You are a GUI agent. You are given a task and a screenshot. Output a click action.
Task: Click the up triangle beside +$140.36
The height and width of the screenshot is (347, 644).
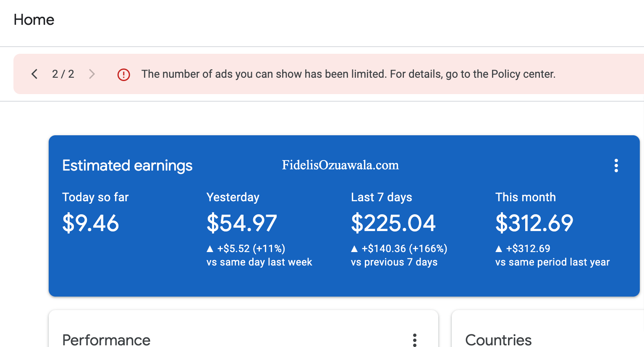[x=354, y=249]
